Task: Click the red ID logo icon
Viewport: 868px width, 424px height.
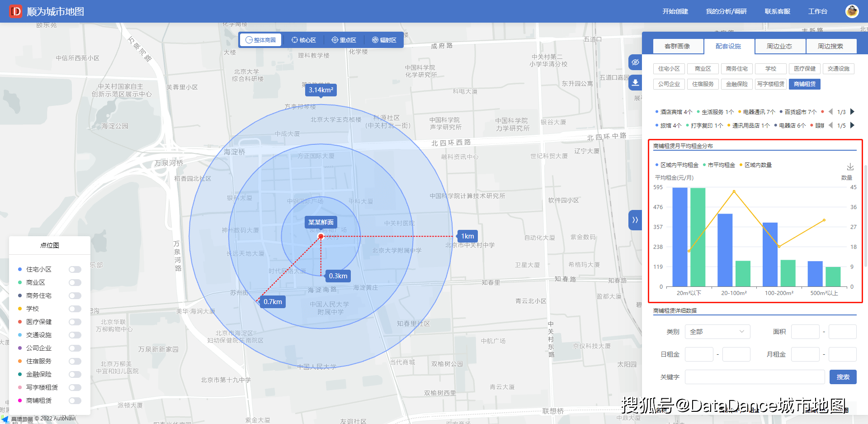Action: (x=16, y=11)
